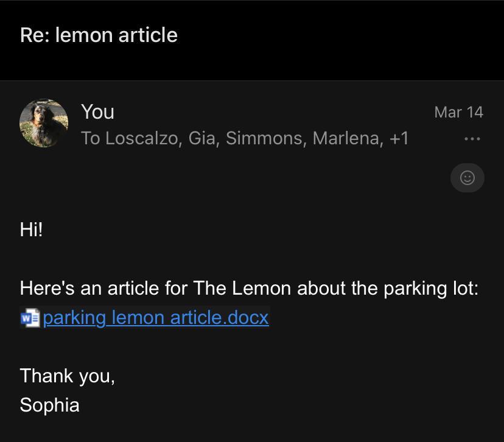Click the black header bar beside the subject
The image size is (504, 442).
tap(341, 37)
